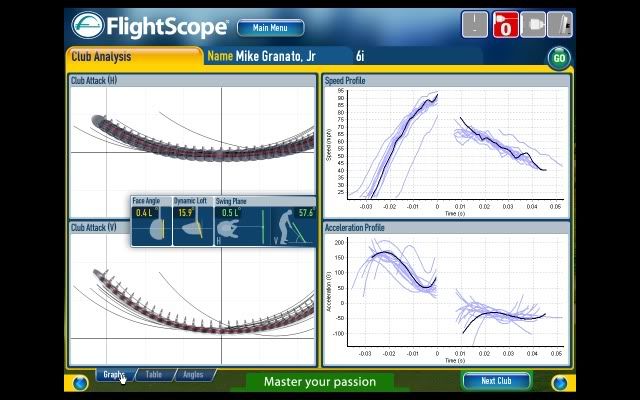The image size is (640, 400).
Task: Click the blue round button at bottom right
Action: [559, 383]
